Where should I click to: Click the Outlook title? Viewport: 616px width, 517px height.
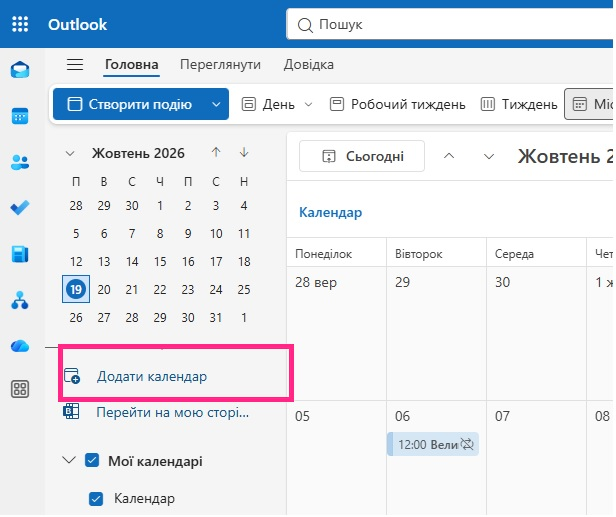(77, 25)
